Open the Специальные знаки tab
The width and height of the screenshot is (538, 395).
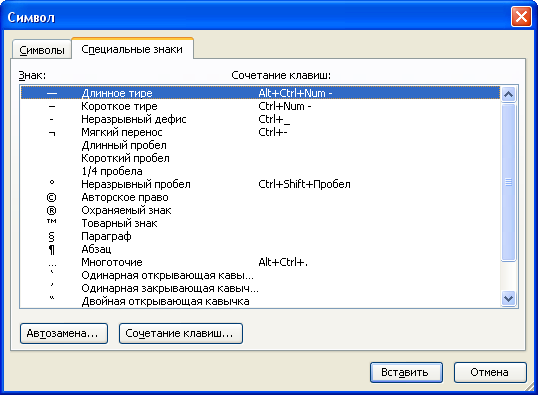click(x=132, y=49)
